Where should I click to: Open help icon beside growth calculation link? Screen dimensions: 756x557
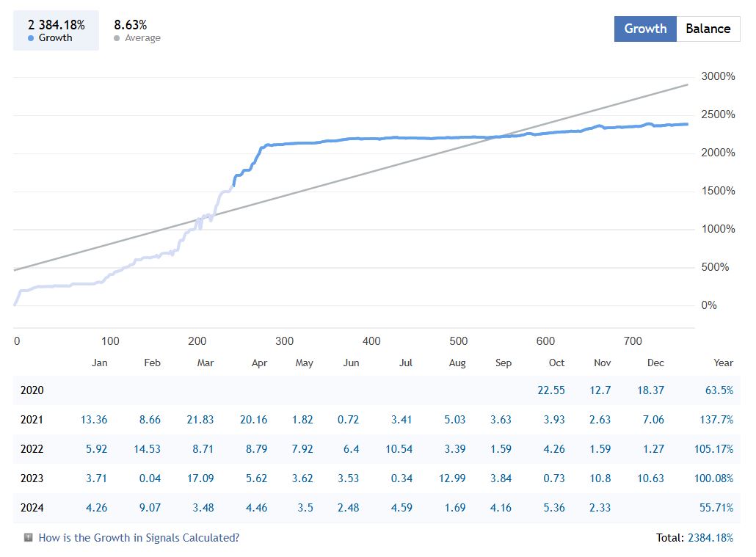tap(29, 538)
